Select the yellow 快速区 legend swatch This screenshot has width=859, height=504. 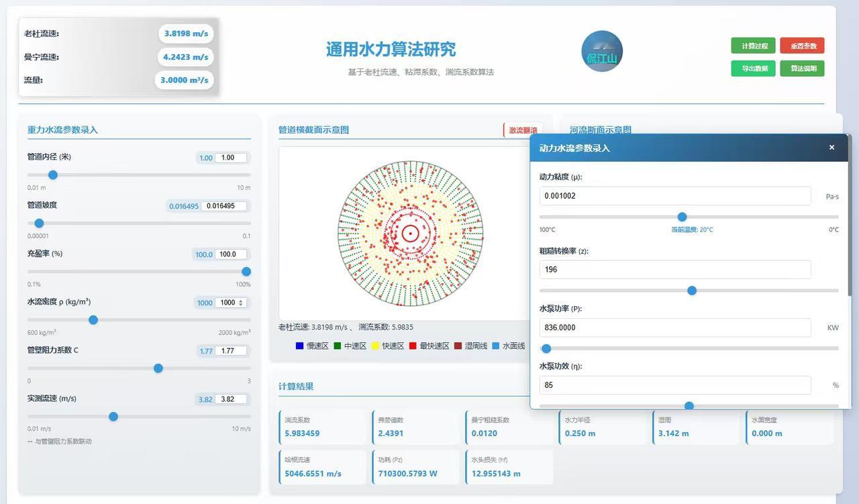(x=374, y=344)
